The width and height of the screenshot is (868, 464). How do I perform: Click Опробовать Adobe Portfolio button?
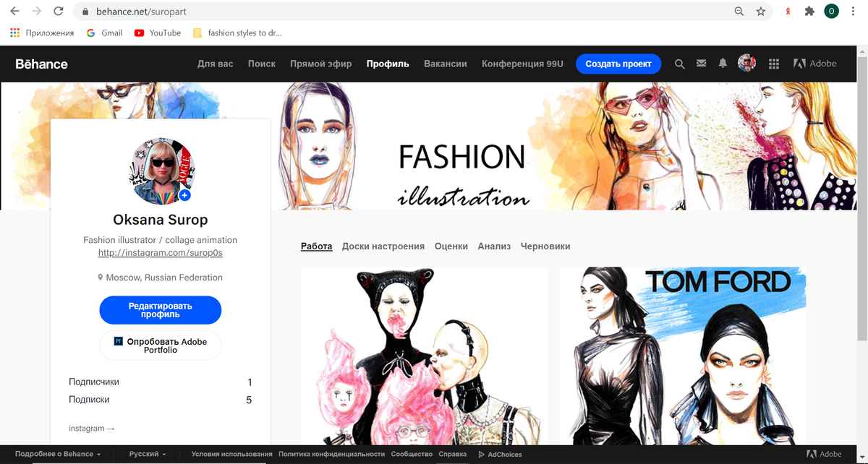point(160,345)
